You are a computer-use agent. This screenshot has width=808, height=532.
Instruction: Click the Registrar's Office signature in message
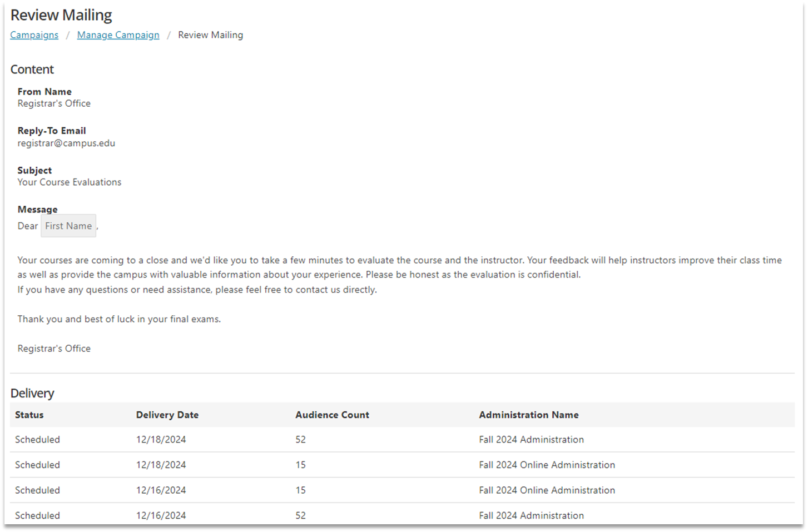54,349
